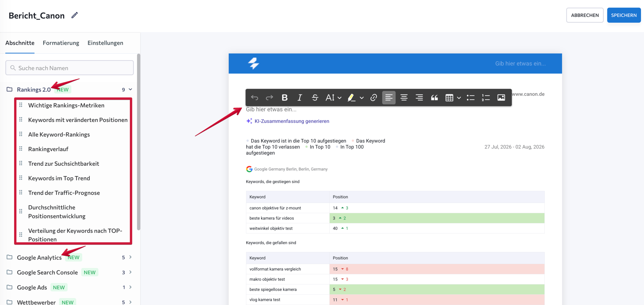644x305 pixels.
Task: Generate KI-Zusammenfassung
Action: point(292,121)
